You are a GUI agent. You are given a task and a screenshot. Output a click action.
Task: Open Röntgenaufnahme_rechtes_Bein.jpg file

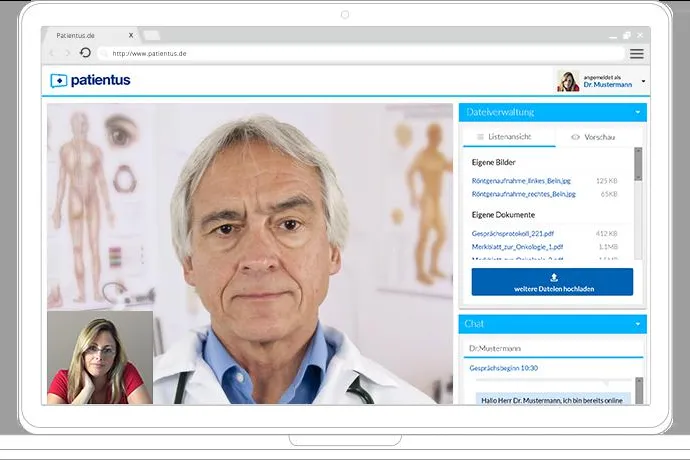[524, 194]
